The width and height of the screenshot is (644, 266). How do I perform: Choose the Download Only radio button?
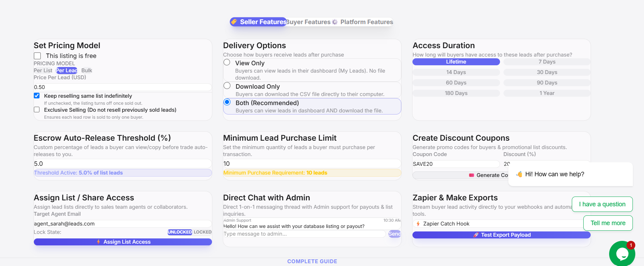tap(227, 86)
